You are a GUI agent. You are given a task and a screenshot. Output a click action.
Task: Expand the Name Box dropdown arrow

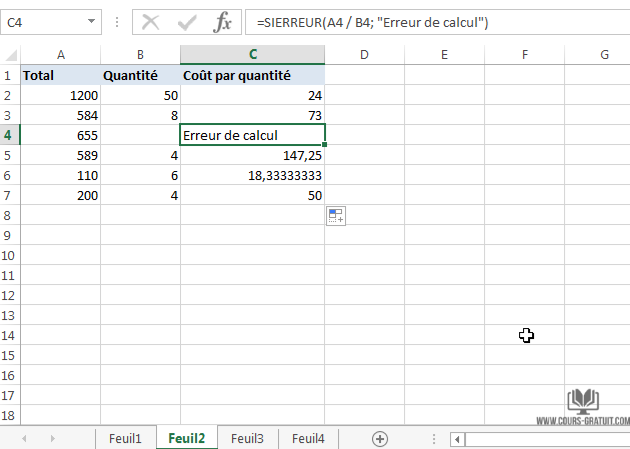pos(92,21)
